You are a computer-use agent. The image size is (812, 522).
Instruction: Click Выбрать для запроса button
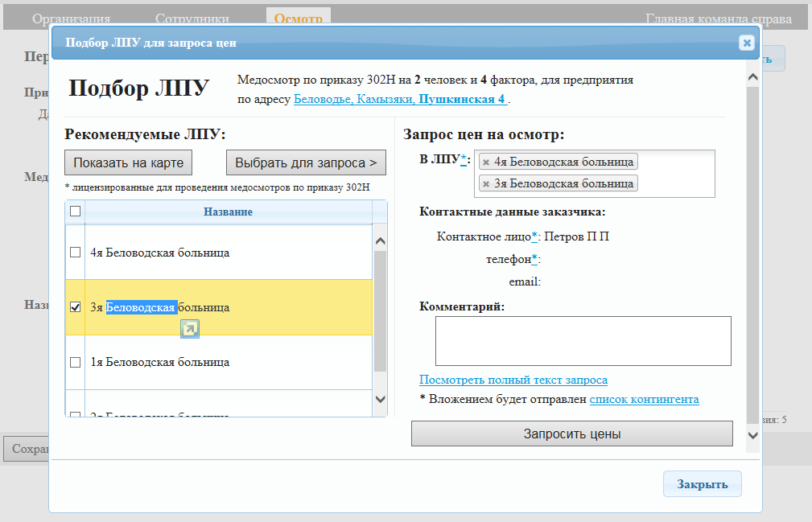306,162
